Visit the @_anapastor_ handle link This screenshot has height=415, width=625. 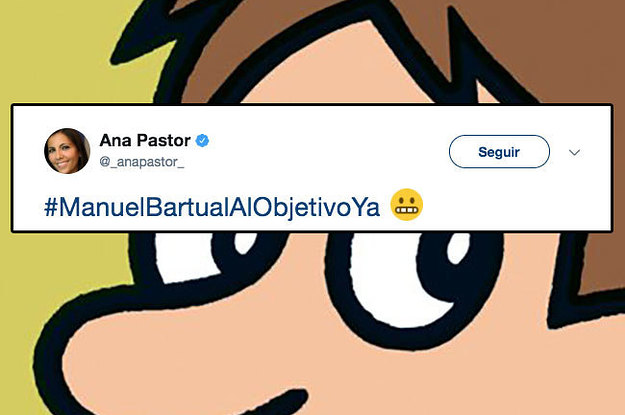(x=142, y=162)
